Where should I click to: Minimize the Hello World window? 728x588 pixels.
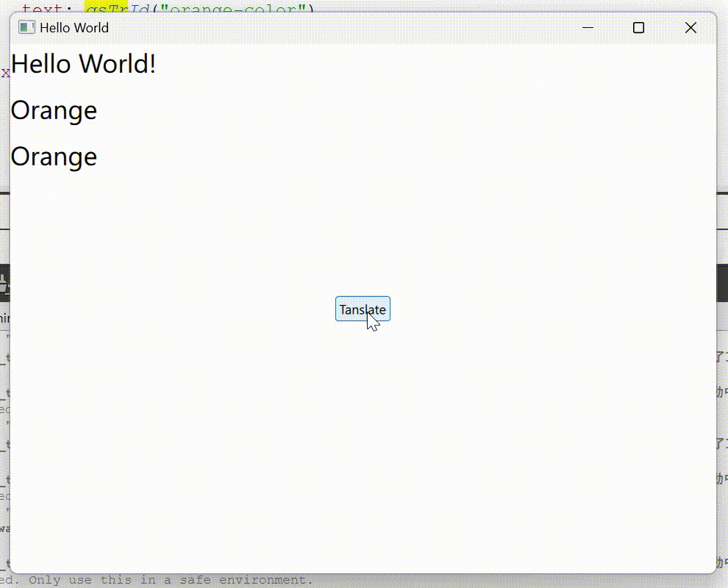click(588, 28)
